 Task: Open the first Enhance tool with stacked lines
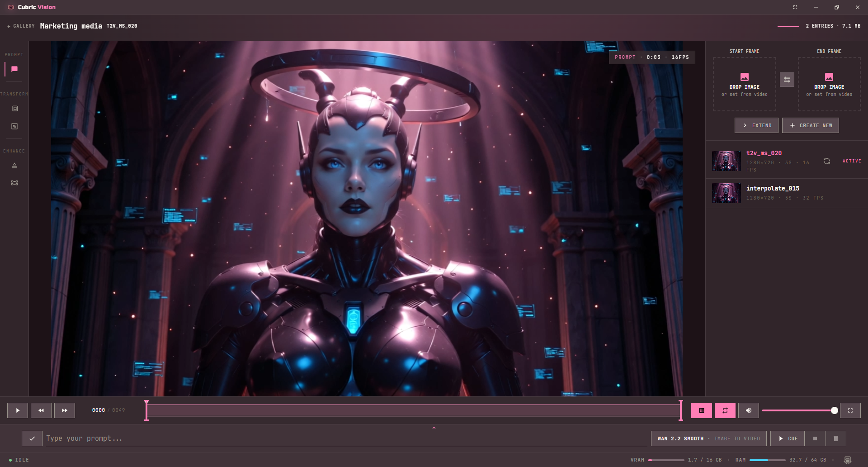pos(14,166)
